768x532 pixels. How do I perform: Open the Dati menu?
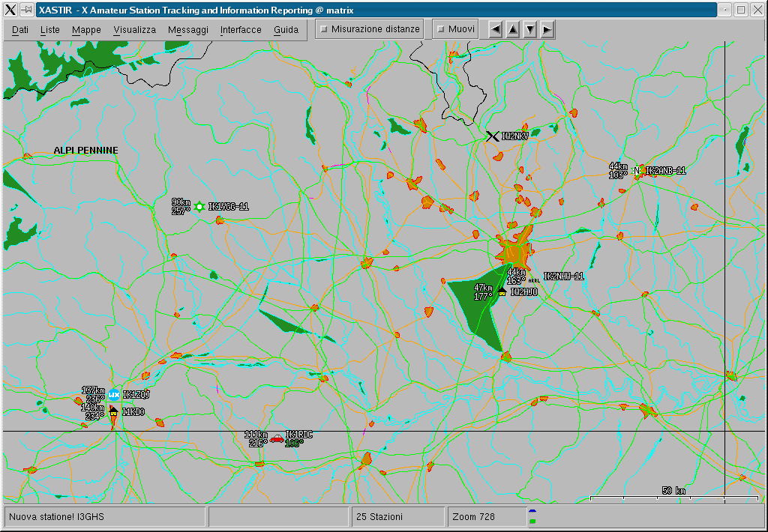pos(20,30)
